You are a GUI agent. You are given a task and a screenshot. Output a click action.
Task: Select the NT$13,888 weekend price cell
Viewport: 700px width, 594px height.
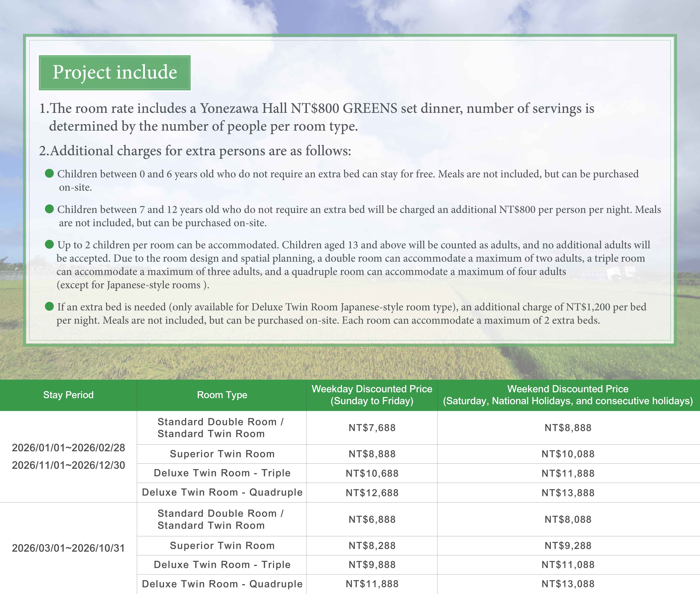(x=568, y=493)
